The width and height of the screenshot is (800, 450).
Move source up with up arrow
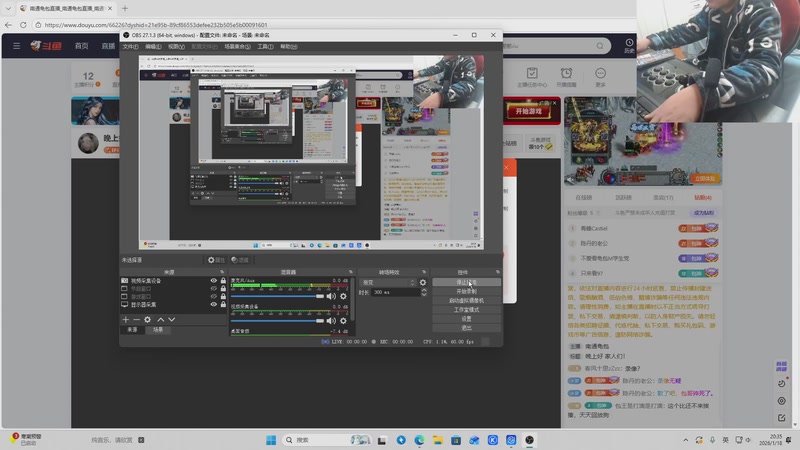pos(161,319)
